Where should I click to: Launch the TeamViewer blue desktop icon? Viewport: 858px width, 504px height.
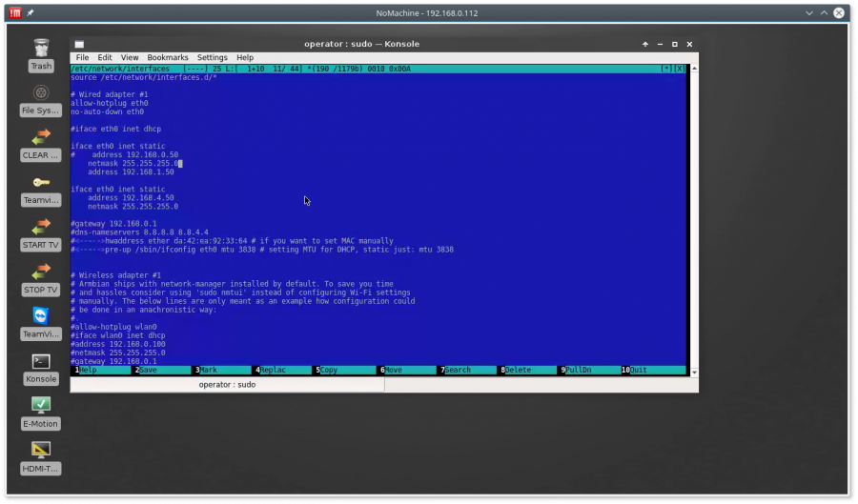(x=41, y=316)
